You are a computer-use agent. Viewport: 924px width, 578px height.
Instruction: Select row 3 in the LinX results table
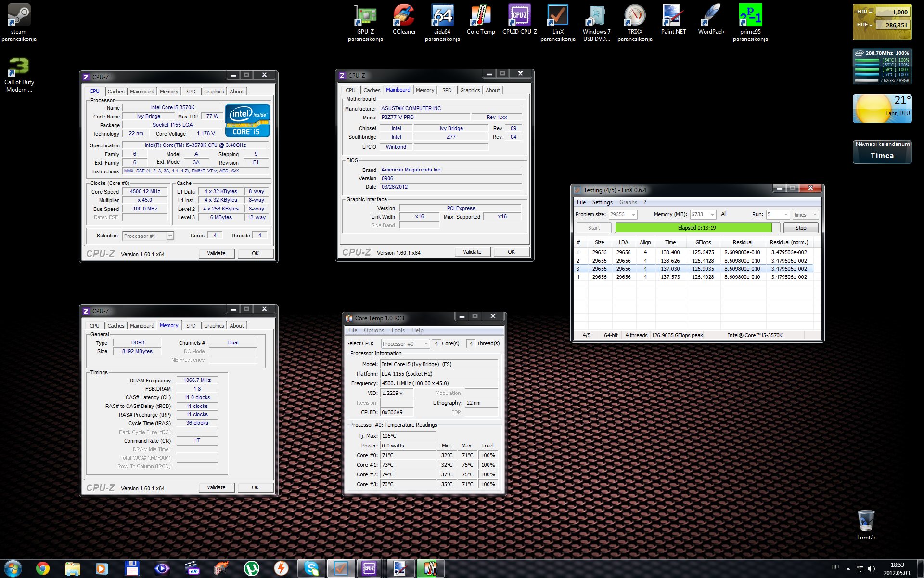(x=693, y=269)
